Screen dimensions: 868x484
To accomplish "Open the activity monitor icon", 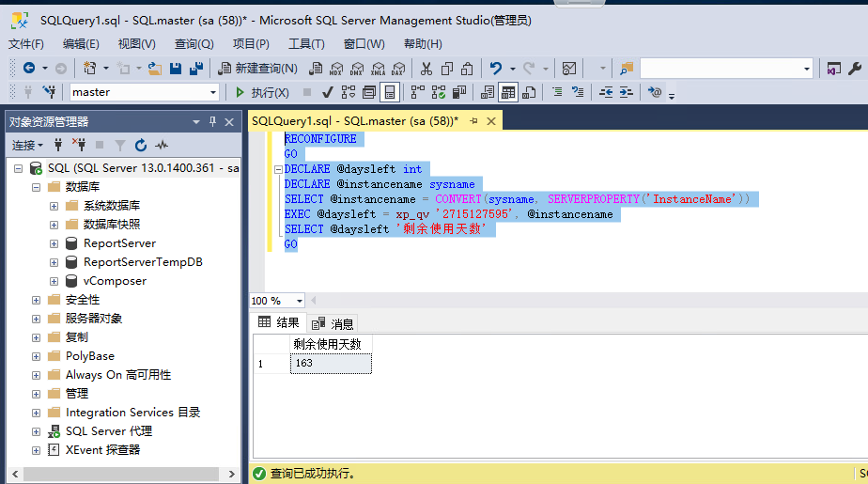I will pos(569,69).
